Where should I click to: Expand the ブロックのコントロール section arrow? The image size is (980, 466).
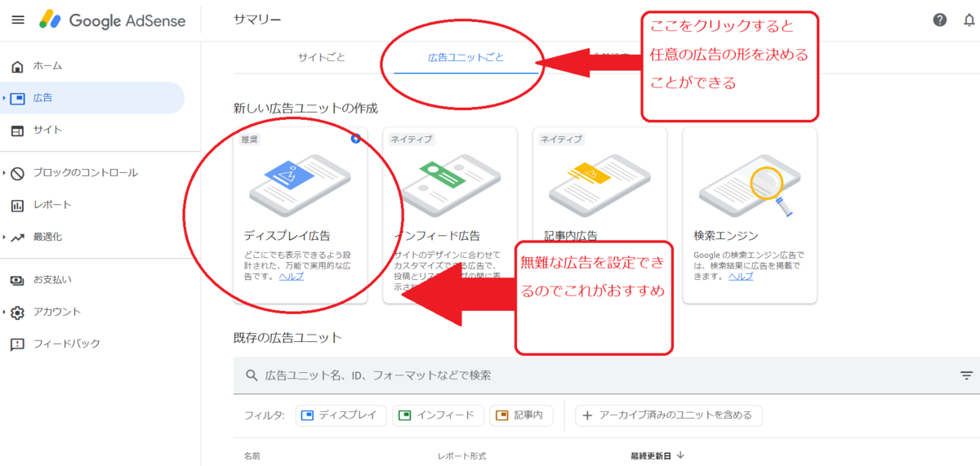click(x=4, y=173)
